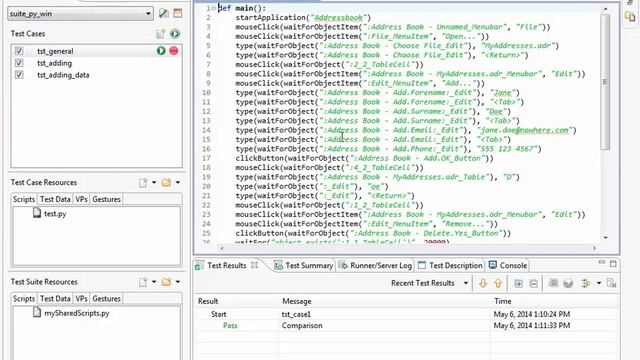The image size is (640, 360).
Task: Click the grey globe icon in results toolbar
Action: click(x=568, y=283)
